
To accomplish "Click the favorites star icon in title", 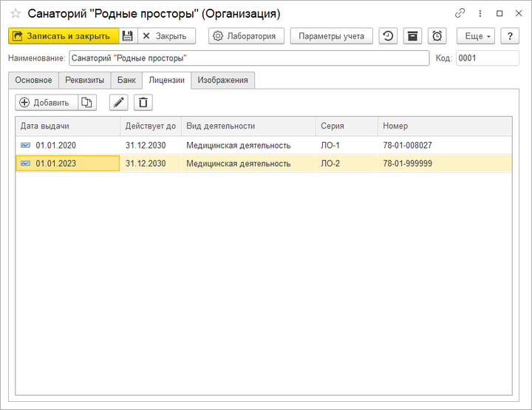I will coord(16,13).
